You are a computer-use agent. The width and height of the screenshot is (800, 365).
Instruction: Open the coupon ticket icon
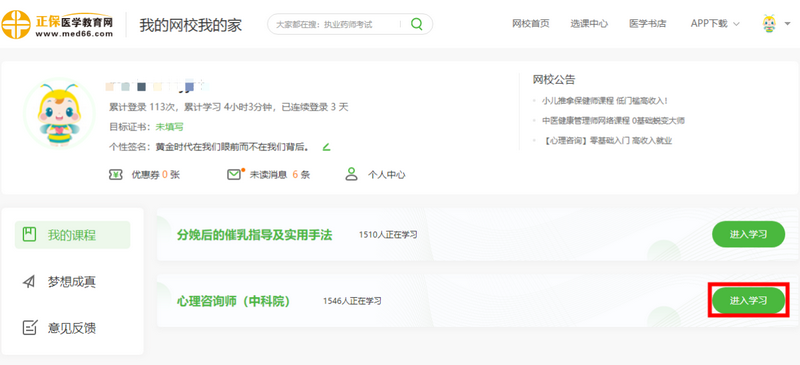pos(116,175)
